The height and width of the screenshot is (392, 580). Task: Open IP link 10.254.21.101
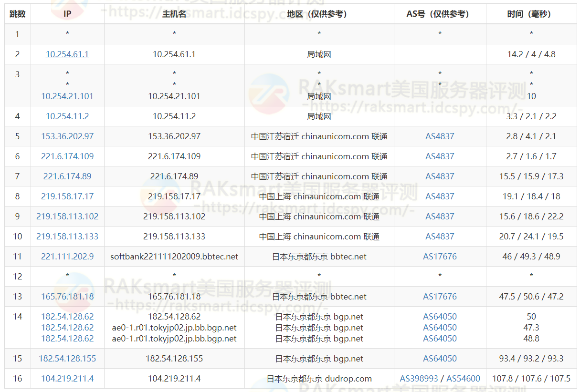point(67,96)
